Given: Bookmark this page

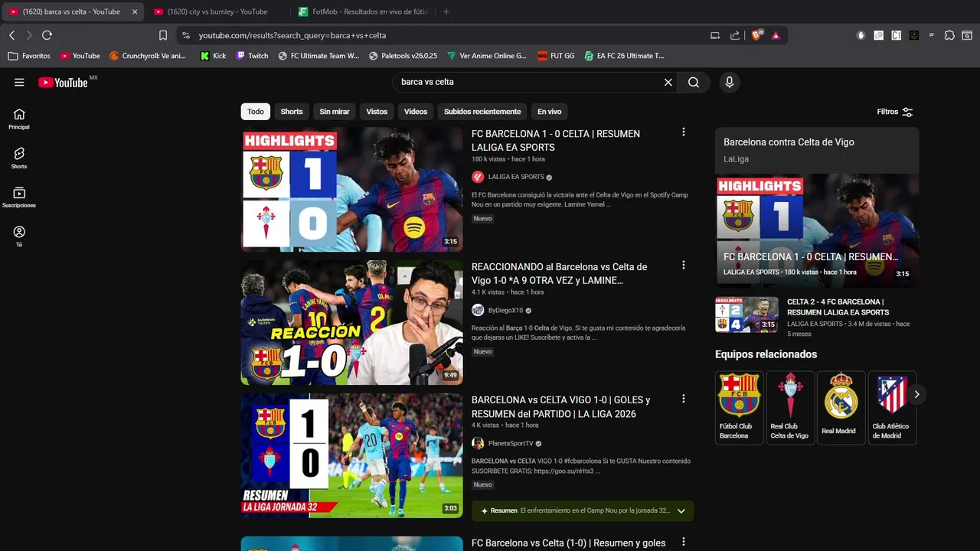Looking at the screenshot, I should 163,35.
